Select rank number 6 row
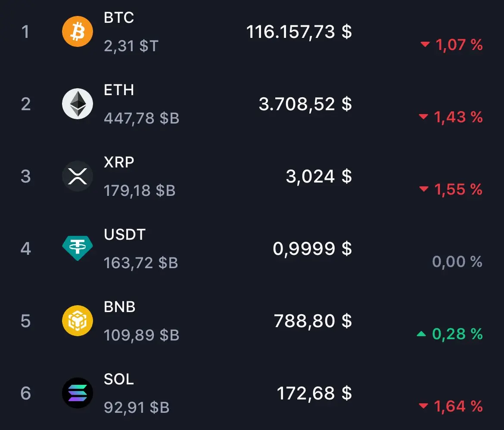Viewport: 504px width, 430px height. (252, 393)
